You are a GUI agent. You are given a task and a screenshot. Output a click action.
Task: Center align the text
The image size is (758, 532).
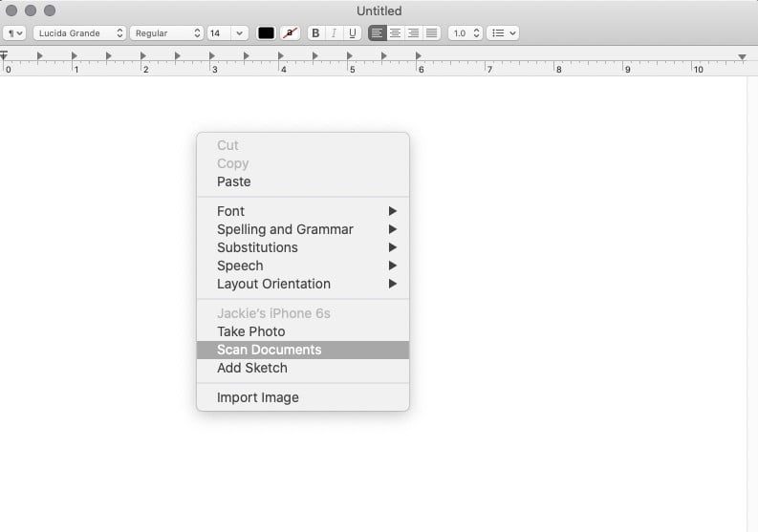(396, 32)
